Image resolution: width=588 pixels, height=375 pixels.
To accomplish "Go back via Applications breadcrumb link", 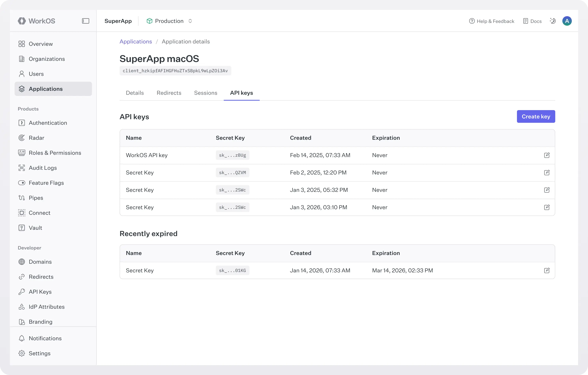I will [x=136, y=41].
